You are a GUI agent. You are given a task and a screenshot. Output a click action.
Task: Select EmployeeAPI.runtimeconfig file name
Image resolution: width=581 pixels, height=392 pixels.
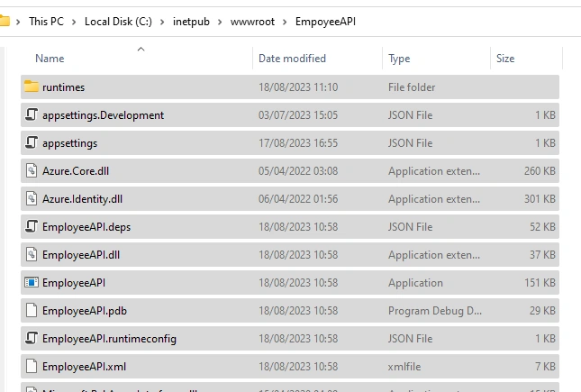click(x=109, y=339)
